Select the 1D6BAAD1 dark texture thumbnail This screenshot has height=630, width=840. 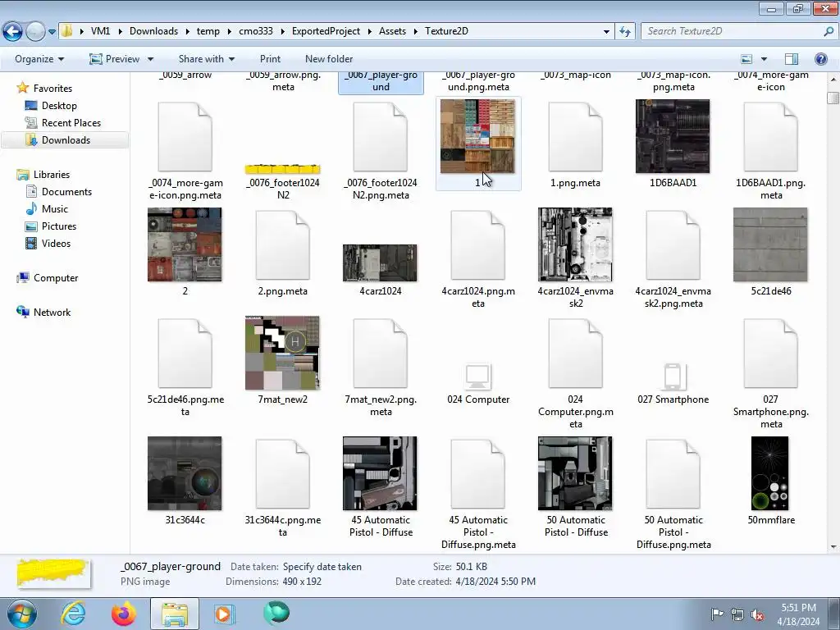(x=673, y=137)
